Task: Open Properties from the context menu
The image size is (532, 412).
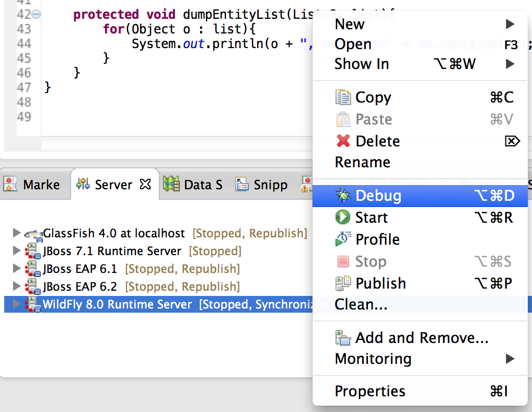Action: (x=420, y=391)
